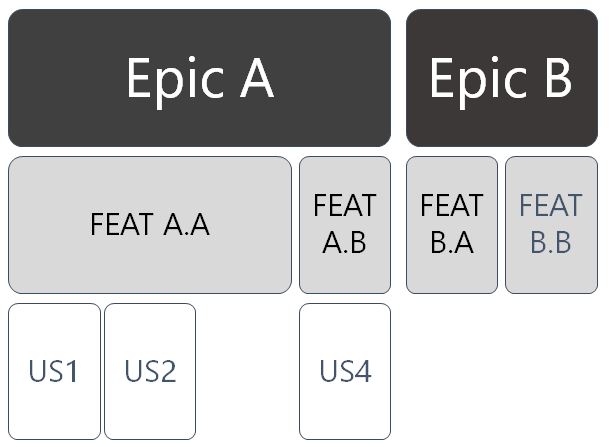
Task: Select the FEAT B.A feature box
Action: coord(452,225)
